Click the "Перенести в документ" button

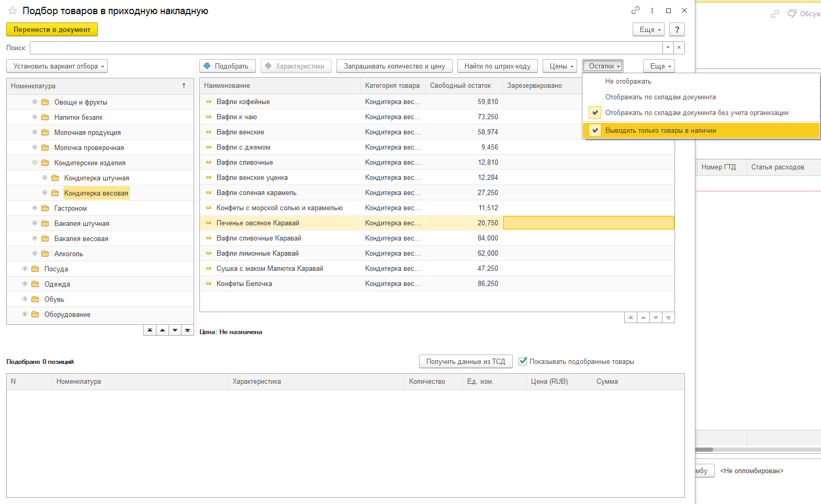point(52,30)
